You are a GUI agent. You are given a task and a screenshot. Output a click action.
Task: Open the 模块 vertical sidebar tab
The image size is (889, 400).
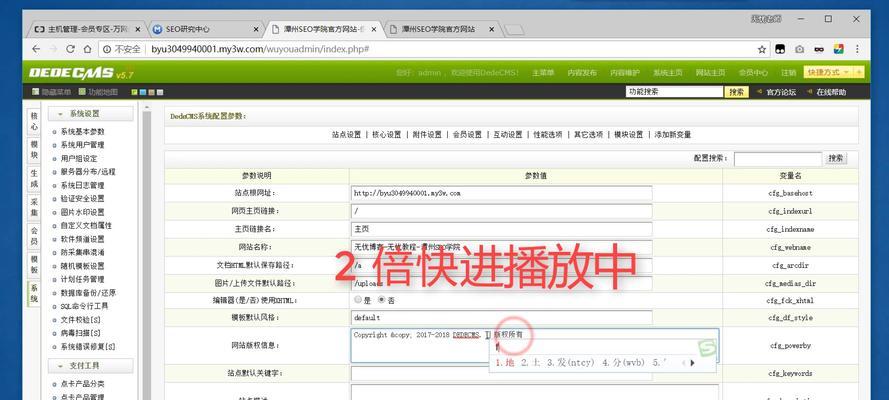pos(34,149)
